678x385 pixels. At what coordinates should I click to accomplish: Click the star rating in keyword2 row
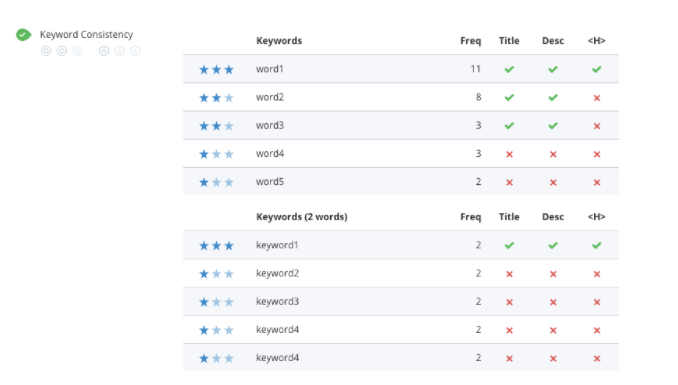click(x=216, y=274)
